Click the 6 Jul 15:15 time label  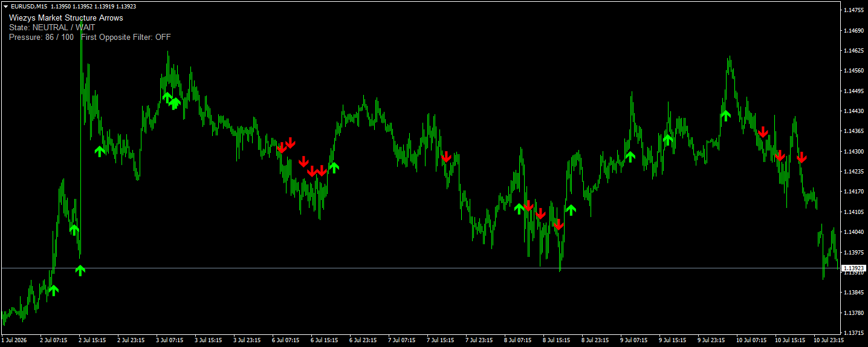[x=325, y=340]
